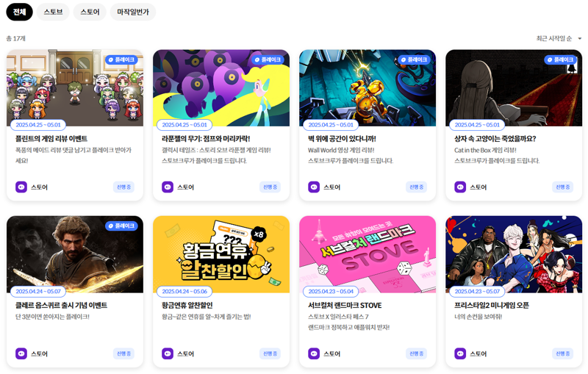Open the Cat in the Box event thumbnail
Screen dimensions: 588x374
(x=514, y=87)
